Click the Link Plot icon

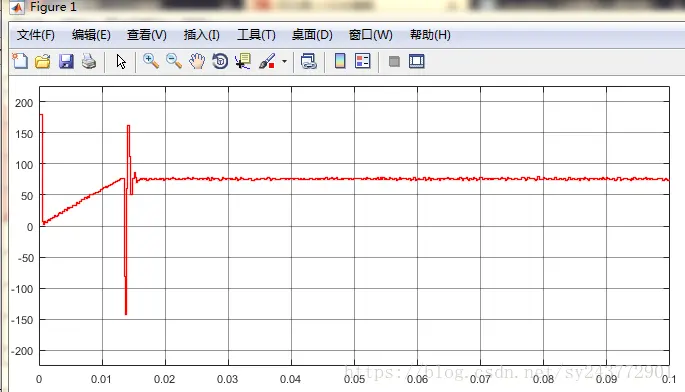point(308,61)
